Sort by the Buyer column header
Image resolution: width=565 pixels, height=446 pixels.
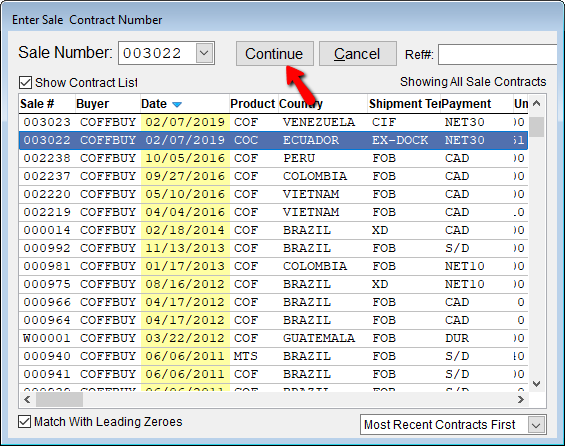[x=107, y=104]
